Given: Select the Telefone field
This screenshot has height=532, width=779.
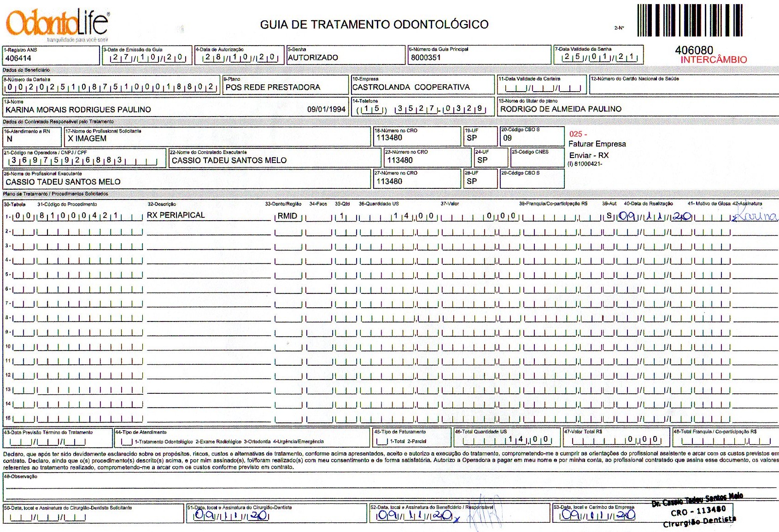Looking at the screenshot, I should [x=422, y=107].
